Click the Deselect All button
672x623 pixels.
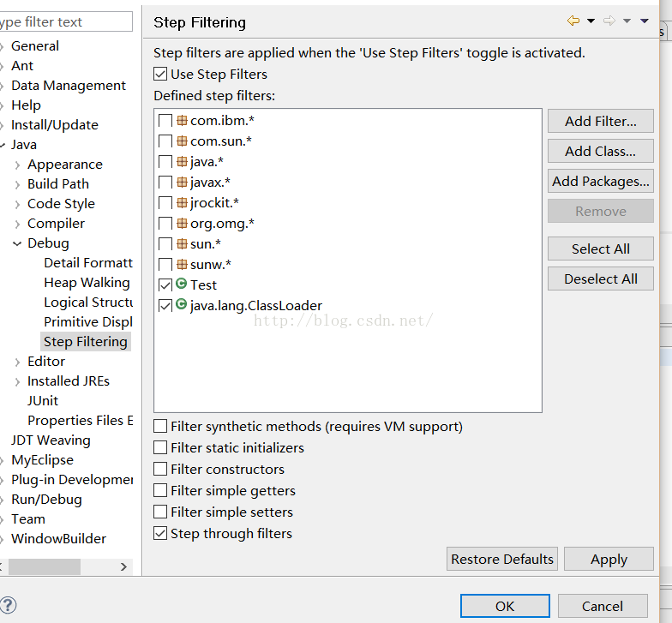coord(600,279)
